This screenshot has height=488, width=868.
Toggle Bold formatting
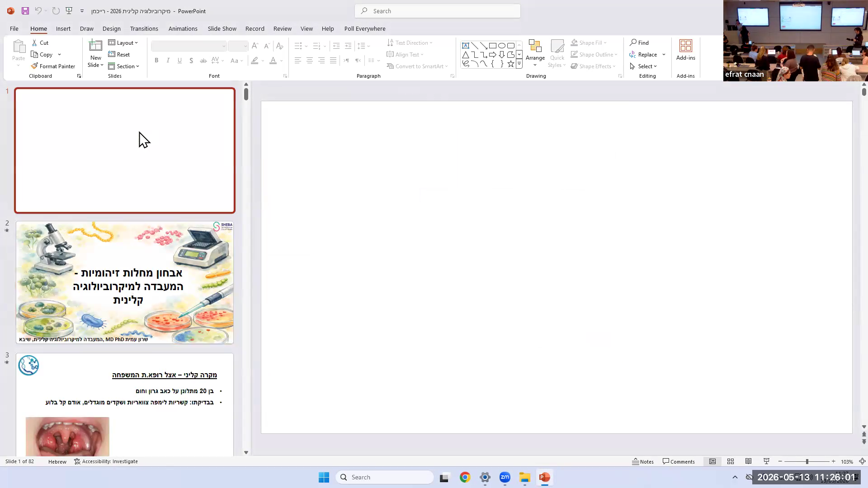tap(156, 61)
